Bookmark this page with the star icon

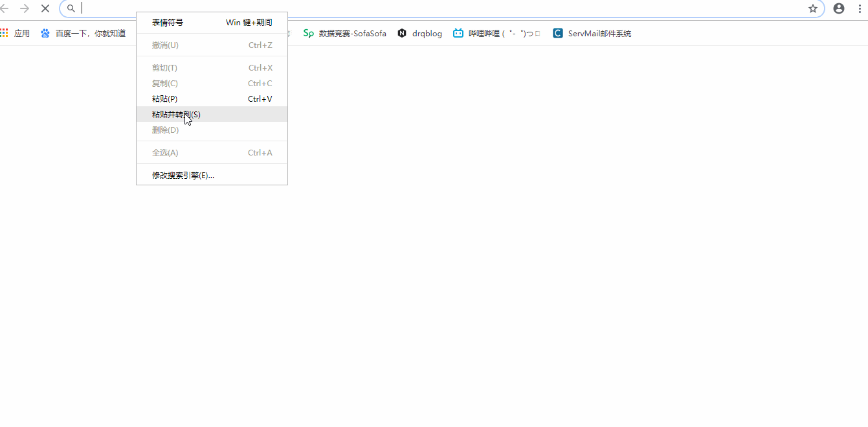tap(813, 8)
